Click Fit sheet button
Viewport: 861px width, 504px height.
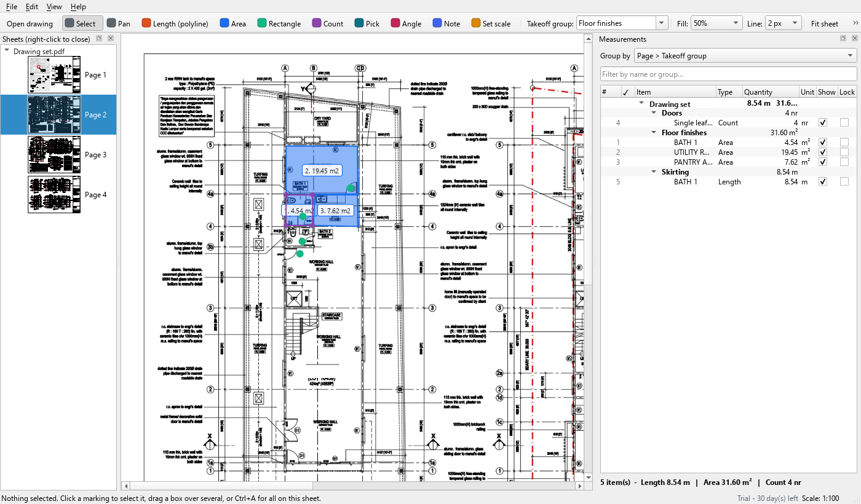point(825,23)
